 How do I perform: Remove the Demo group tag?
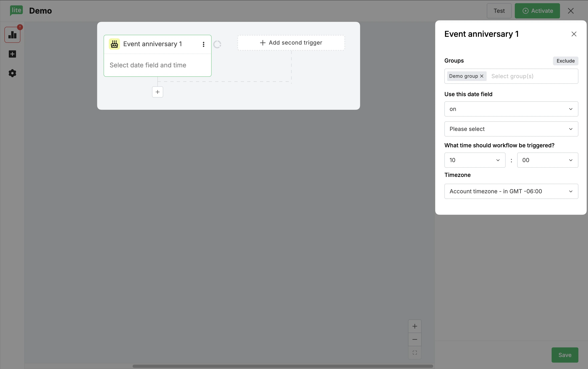[482, 76]
